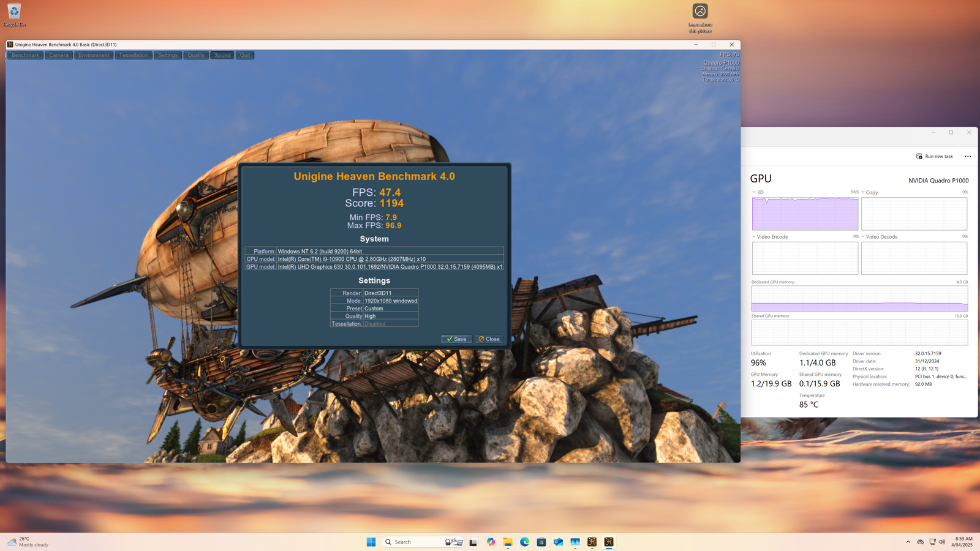Click the Quit button in Heaven
Viewport: 980px width, 551px height.
tap(245, 55)
